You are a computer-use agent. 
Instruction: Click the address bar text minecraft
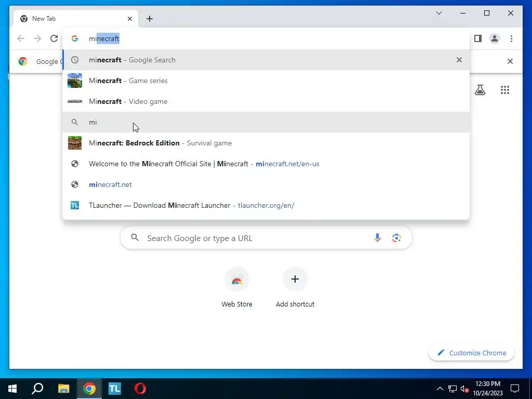click(104, 38)
